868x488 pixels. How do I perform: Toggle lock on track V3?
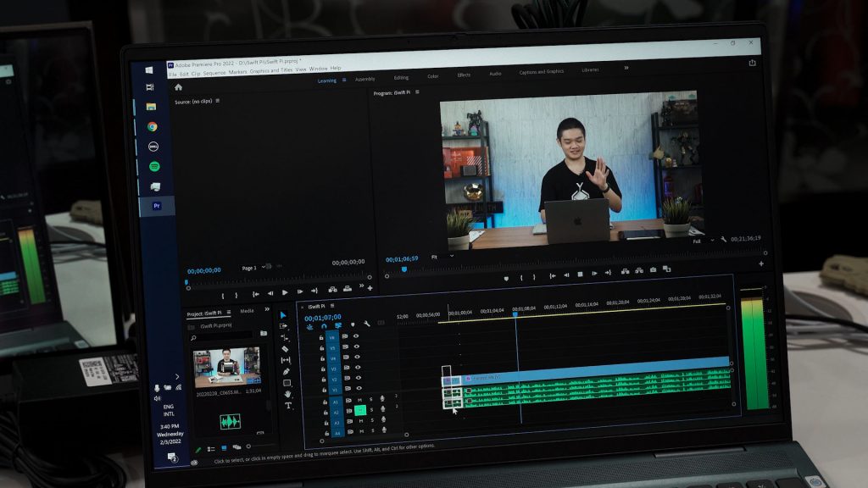point(323,369)
